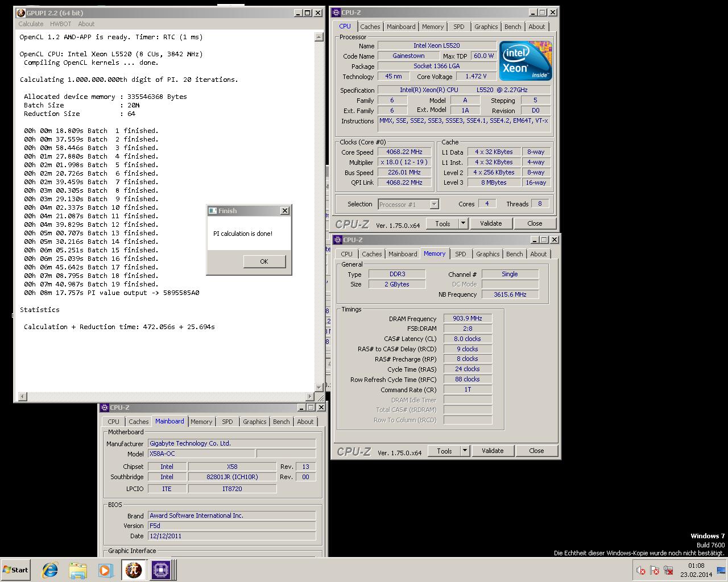
Task: Minimize the GPUPI window
Action: (298, 13)
